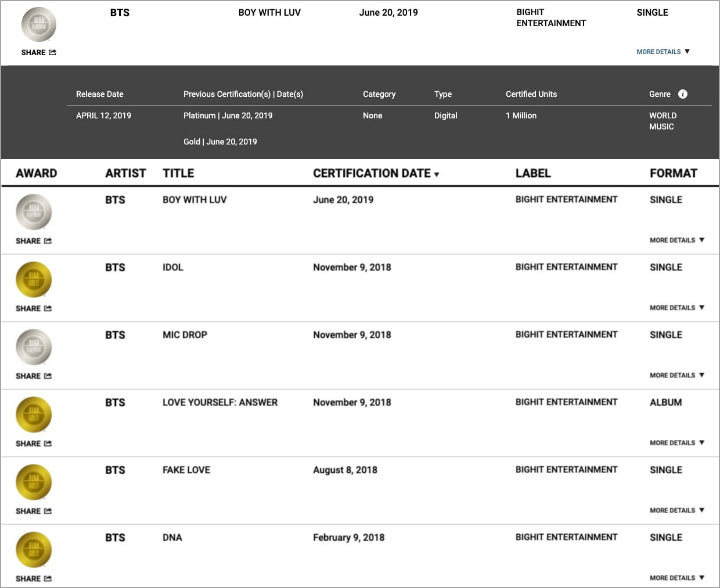The image size is (720, 588).
Task: Sort by Certification Date column
Action: click(376, 173)
